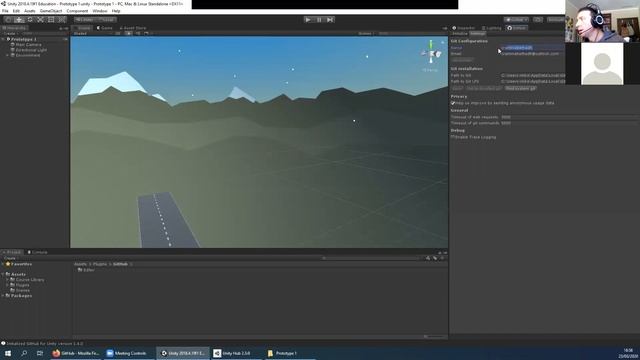640x360 pixels.
Task: Switch to the Project tab
Action: (13, 252)
